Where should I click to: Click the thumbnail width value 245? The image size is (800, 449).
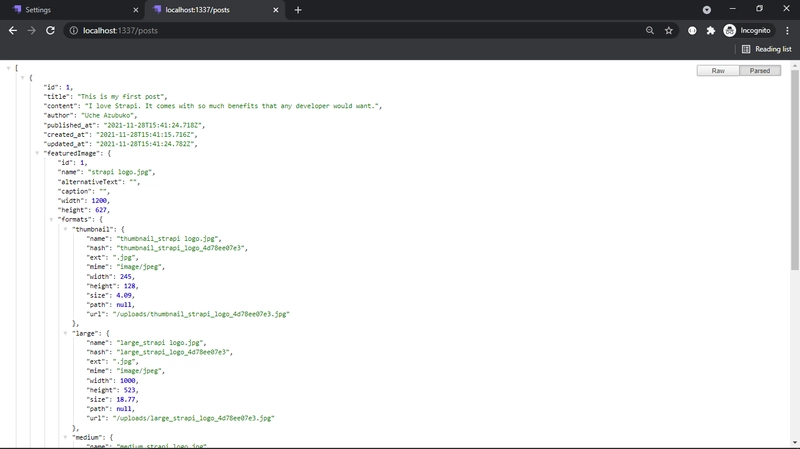pyautogui.click(x=126, y=277)
